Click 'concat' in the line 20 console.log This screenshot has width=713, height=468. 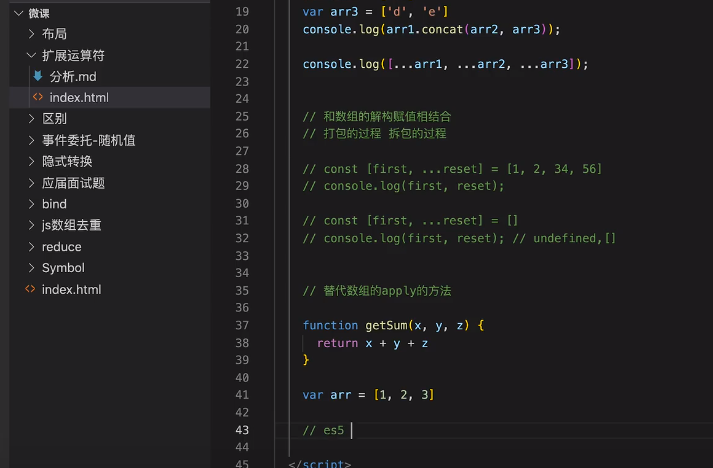tap(442, 29)
